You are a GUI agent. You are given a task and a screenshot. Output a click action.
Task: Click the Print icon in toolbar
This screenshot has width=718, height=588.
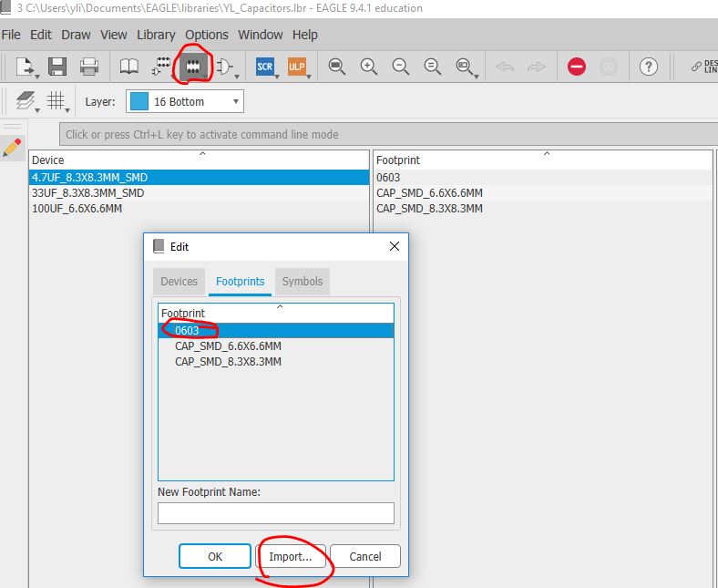(89, 67)
